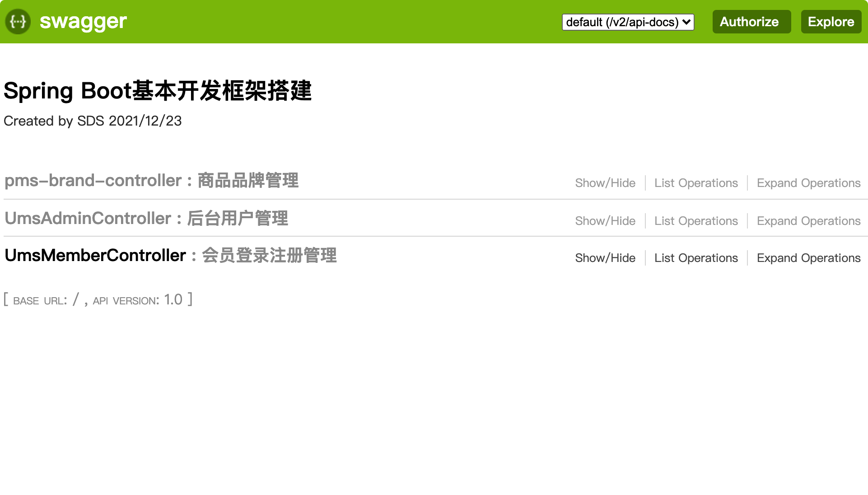
Task: Expand Operations for UmsMemberController
Action: pyautogui.click(x=808, y=258)
